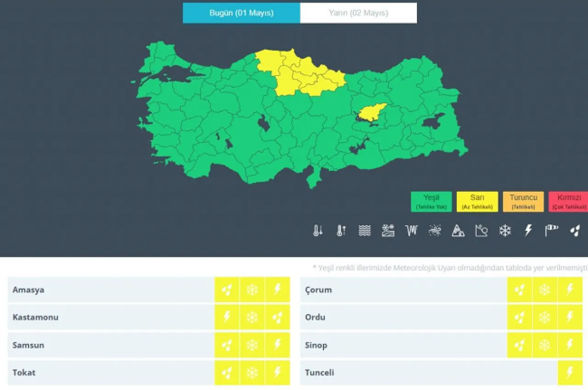
Task: Click Tokat's lightning warning icon
Action: (x=277, y=373)
